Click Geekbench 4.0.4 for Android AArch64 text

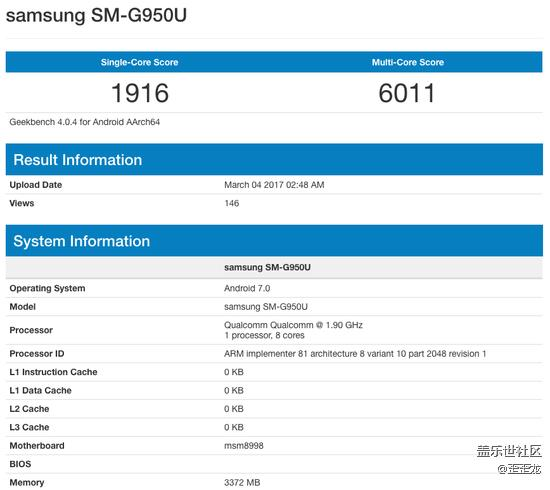click(x=85, y=122)
